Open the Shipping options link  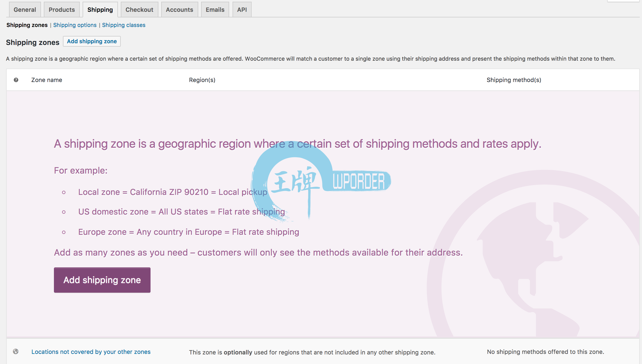tap(75, 25)
